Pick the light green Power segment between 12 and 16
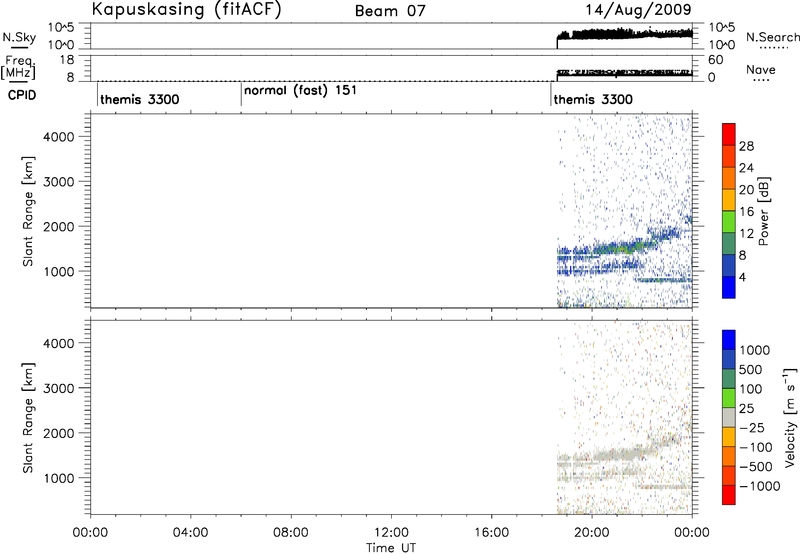The image size is (800, 554). pos(729,222)
